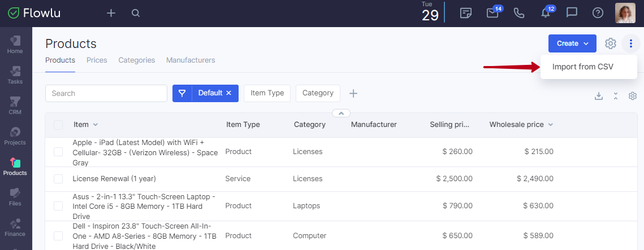The height and width of the screenshot is (250, 644).
Task: Select the Default filter preset
Action: pyautogui.click(x=210, y=93)
